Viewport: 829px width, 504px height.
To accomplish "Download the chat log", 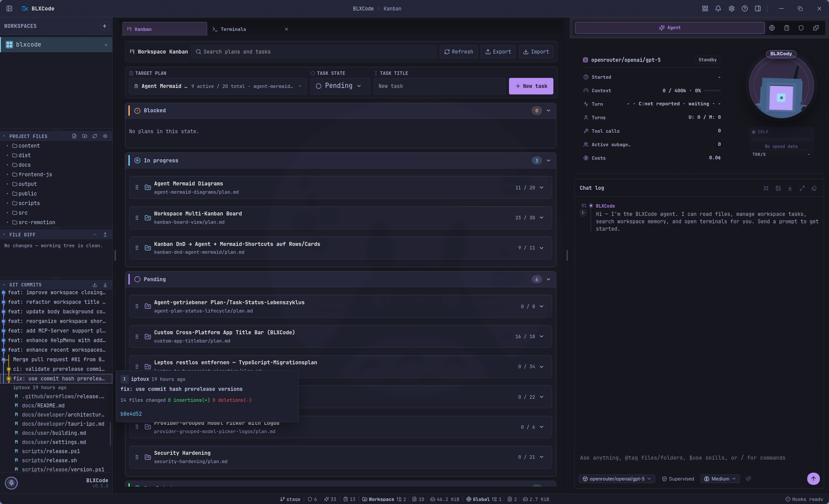I will click(x=790, y=188).
